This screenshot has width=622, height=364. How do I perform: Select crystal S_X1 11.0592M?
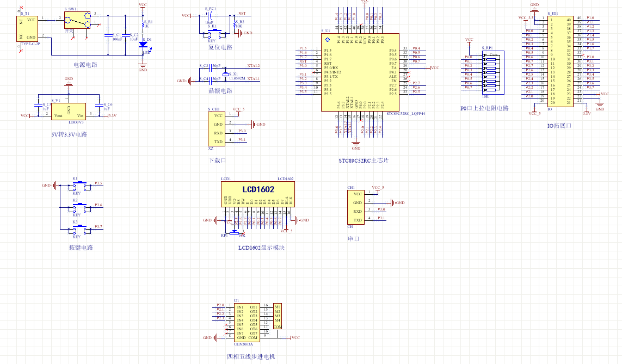click(226, 75)
